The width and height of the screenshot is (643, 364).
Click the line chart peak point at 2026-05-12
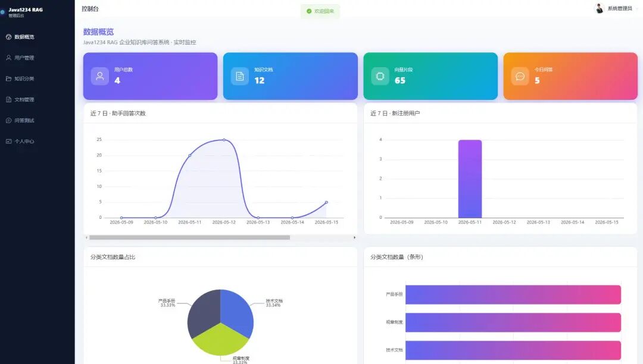point(224,140)
